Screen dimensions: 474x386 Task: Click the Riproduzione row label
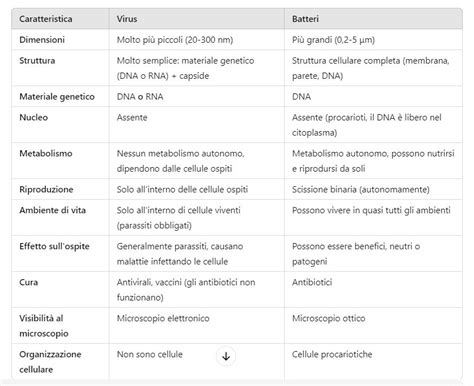(46, 189)
